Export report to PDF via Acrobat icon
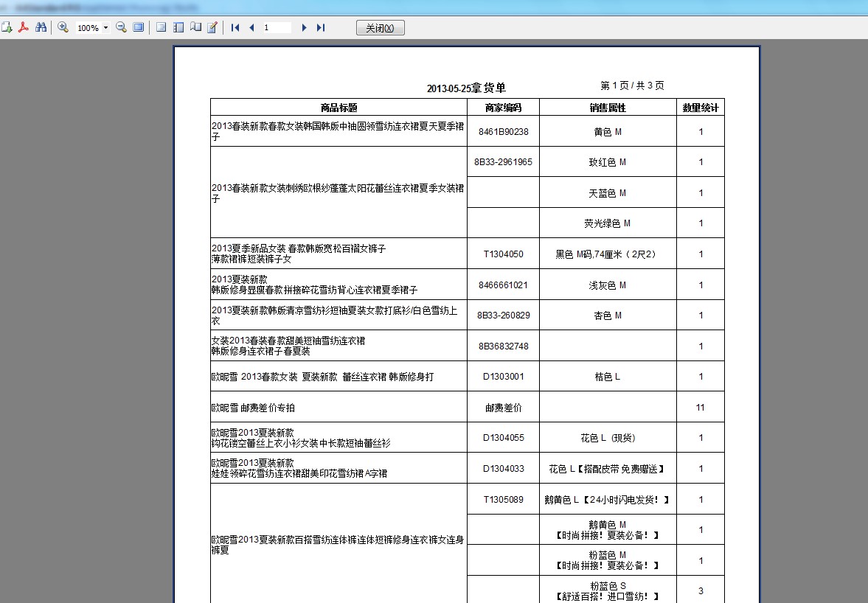The width and height of the screenshot is (868, 603). coord(24,27)
